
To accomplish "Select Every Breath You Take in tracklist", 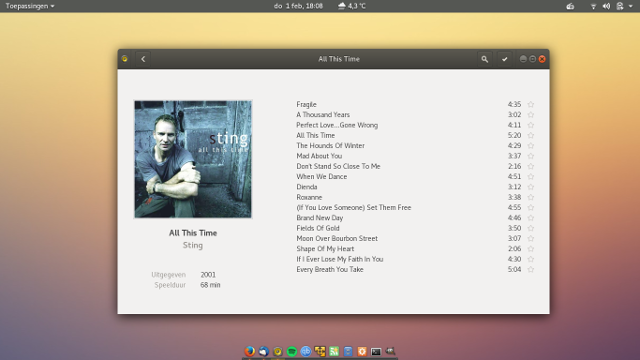I will 330,269.
